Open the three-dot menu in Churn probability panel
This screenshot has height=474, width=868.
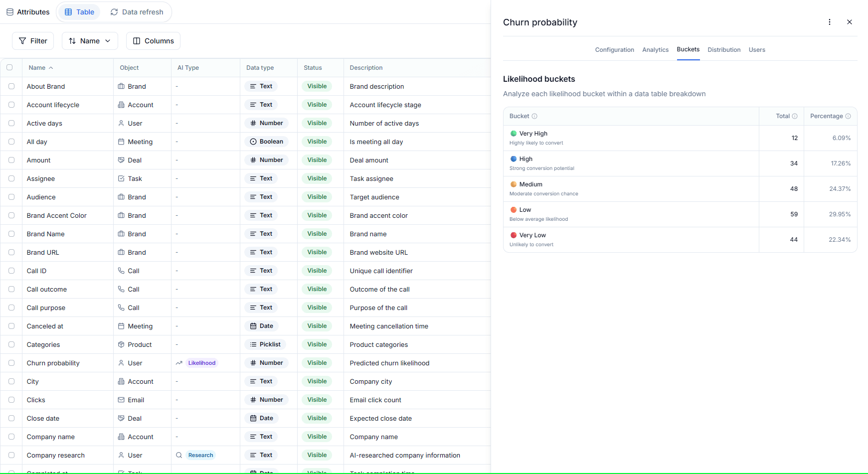coord(830,22)
